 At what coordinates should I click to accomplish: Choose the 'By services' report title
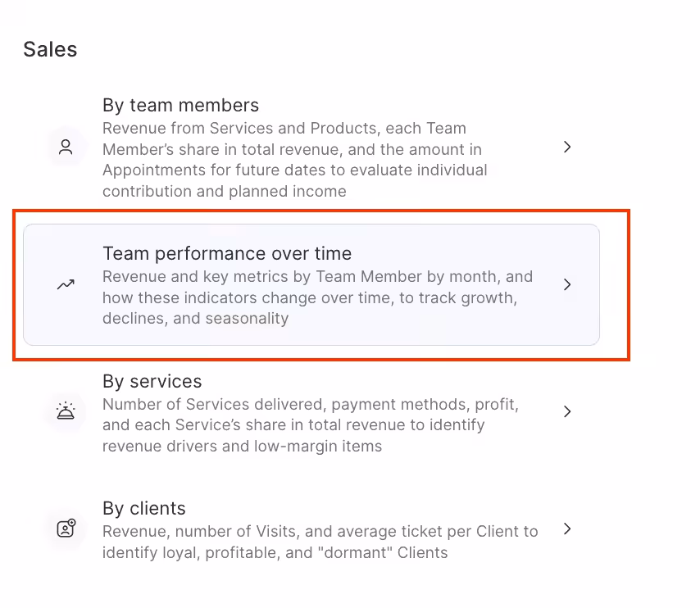point(152,382)
